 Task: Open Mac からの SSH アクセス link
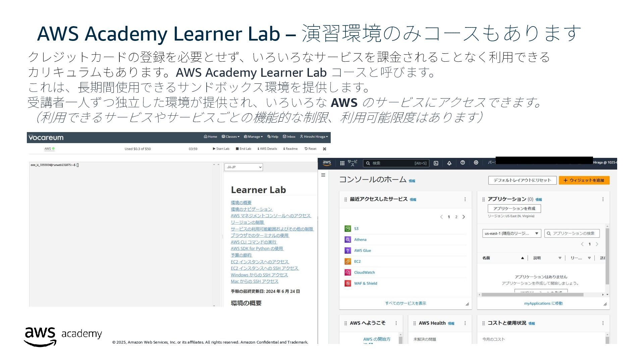click(255, 281)
